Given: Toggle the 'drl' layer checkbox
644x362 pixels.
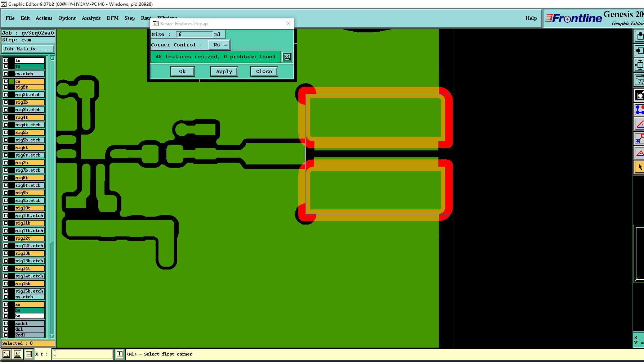Looking at the screenshot, I should 6,329.
